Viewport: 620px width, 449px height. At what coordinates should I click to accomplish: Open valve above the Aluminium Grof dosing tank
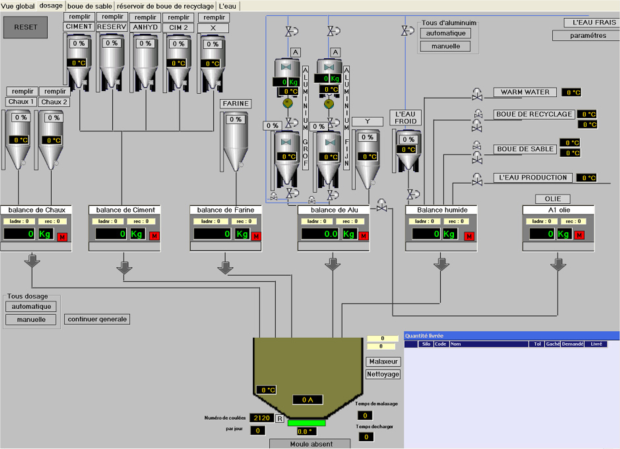click(291, 31)
